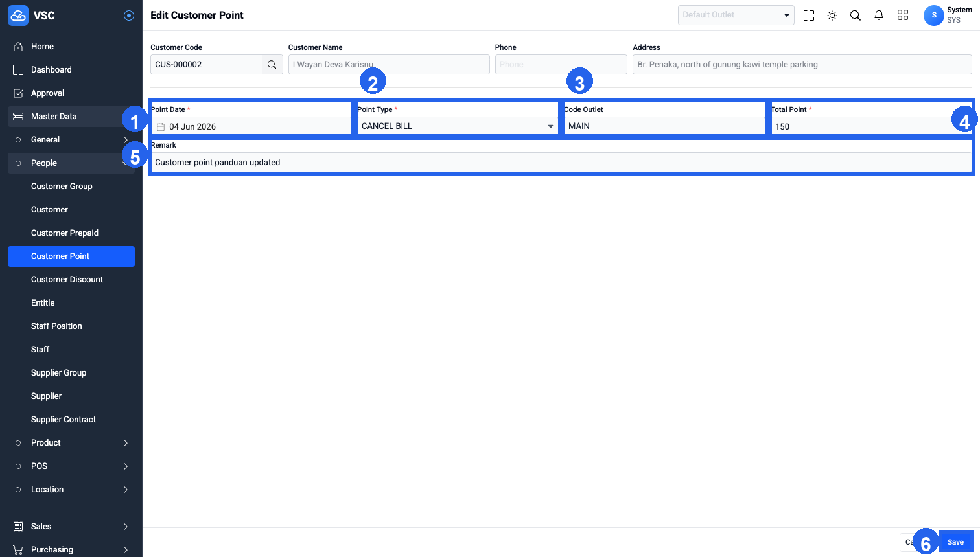The image size is (980, 557).
Task: Open the Supplier page
Action: [71, 396]
